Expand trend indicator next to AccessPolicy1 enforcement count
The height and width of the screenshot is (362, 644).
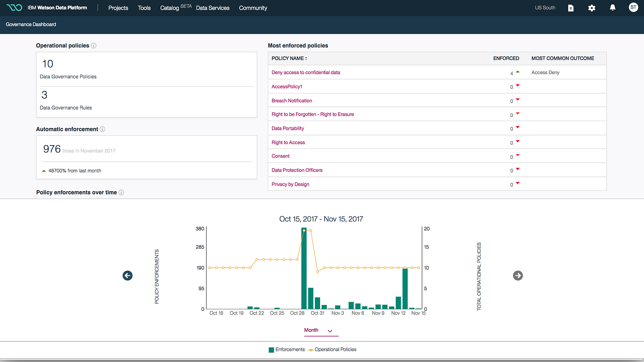tap(517, 86)
